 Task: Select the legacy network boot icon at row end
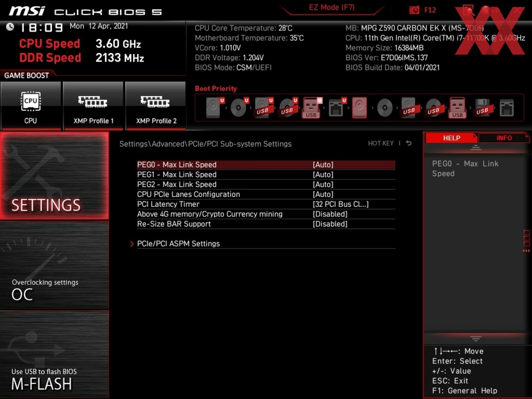[x=507, y=108]
